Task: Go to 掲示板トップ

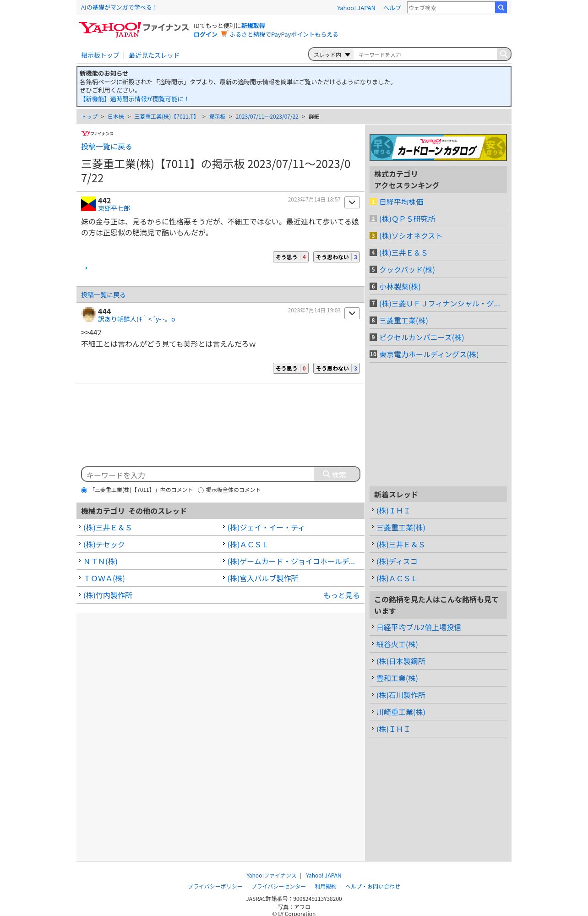Action: (100, 55)
